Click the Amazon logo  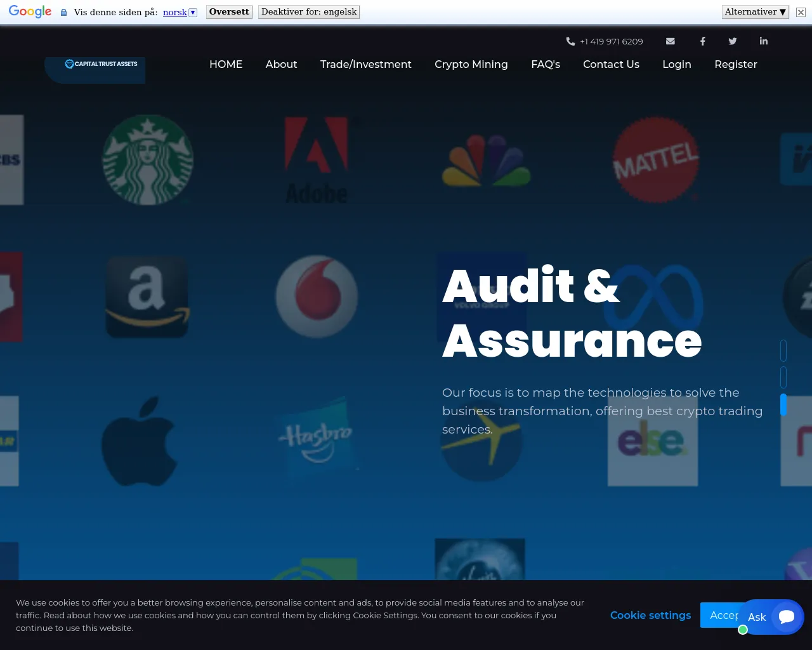coord(147,297)
